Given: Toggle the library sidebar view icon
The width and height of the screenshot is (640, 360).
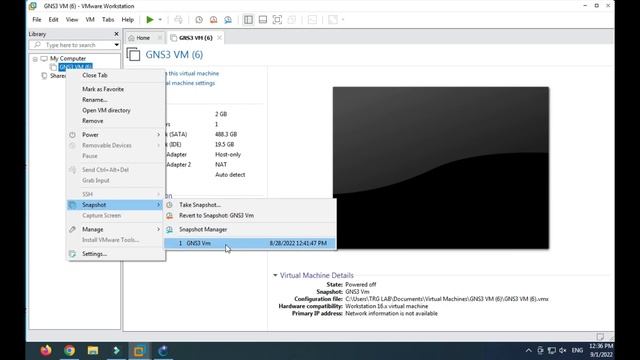Looking at the screenshot, I should (x=248, y=20).
